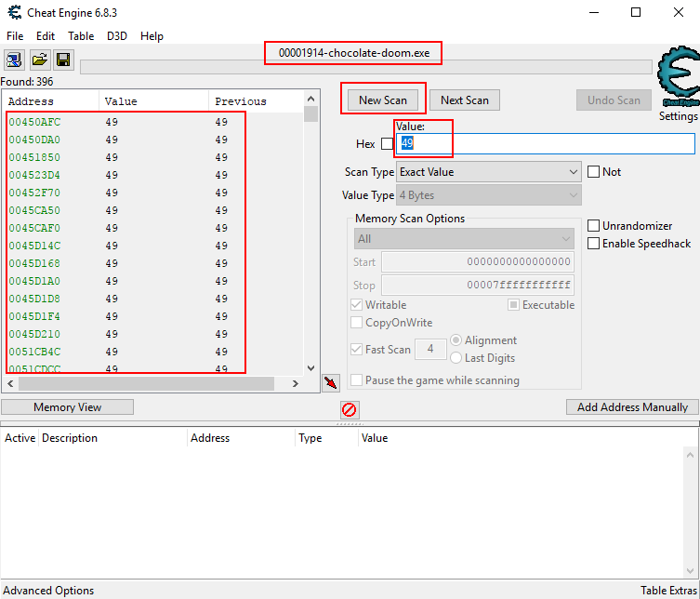Image resolution: width=700 pixels, height=599 pixels.
Task: Click the save floppy disk icon
Action: (63, 60)
